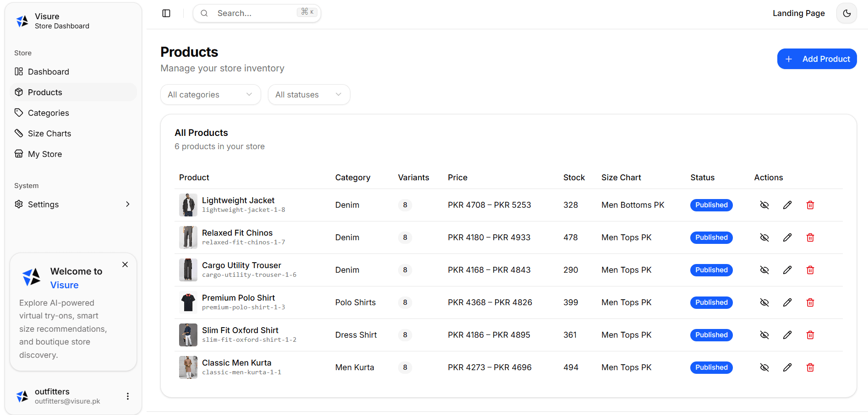
Task: Click pencil icon for Premium Polo Shirt
Action: tap(787, 302)
